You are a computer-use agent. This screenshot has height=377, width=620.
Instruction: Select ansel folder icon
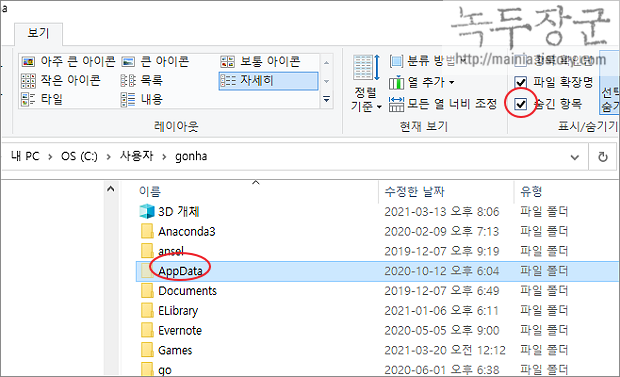pyautogui.click(x=147, y=251)
